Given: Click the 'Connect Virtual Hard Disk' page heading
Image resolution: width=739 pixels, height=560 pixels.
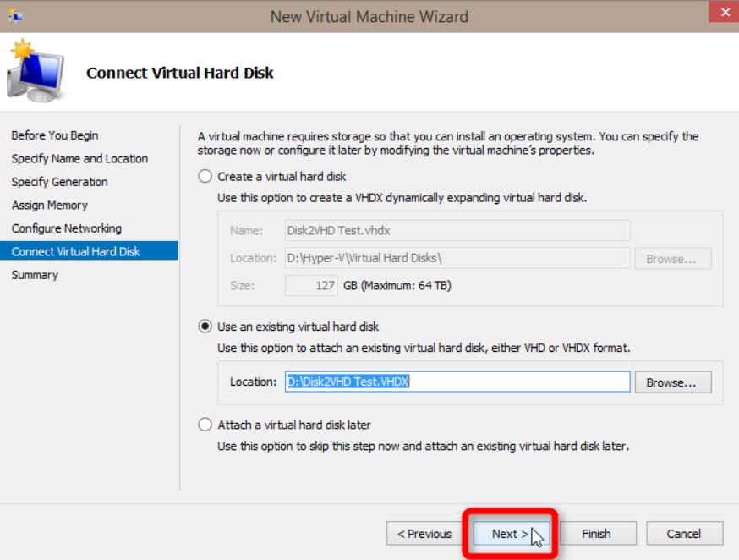Looking at the screenshot, I should (x=179, y=73).
